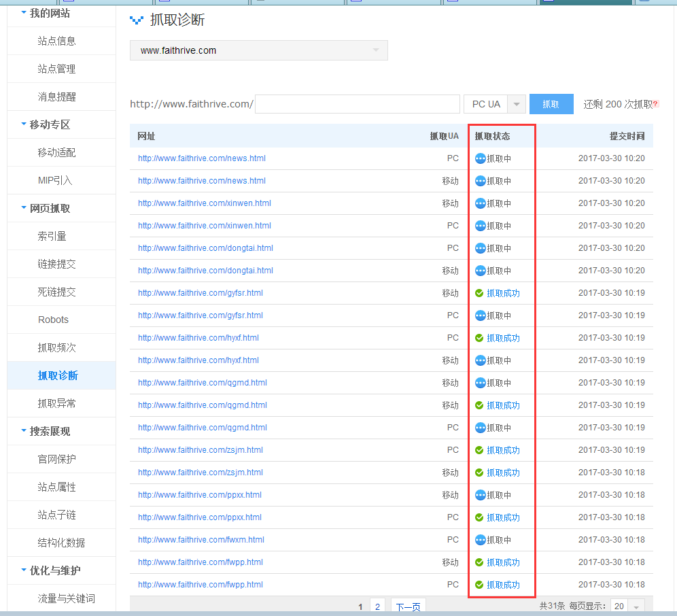Click the 网址 column header
677x616 pixels.
(146, 136)
